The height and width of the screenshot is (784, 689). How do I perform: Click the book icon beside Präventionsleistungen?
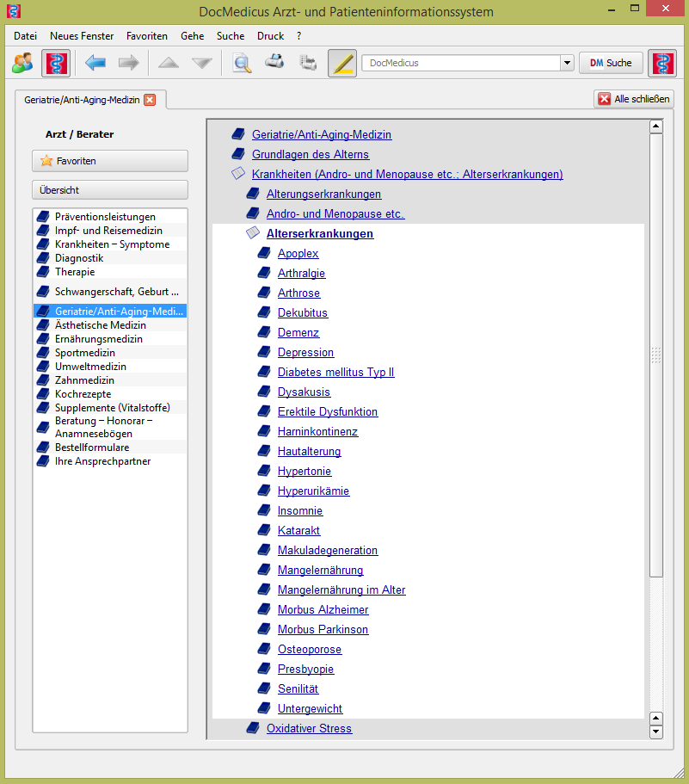pos(43,217)
